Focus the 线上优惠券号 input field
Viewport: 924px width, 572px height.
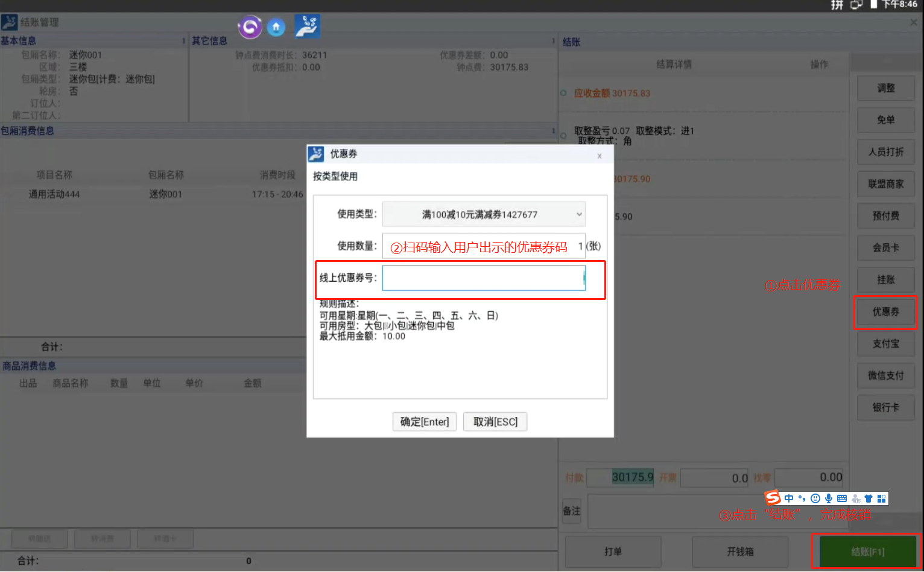(x=484, y=278)
